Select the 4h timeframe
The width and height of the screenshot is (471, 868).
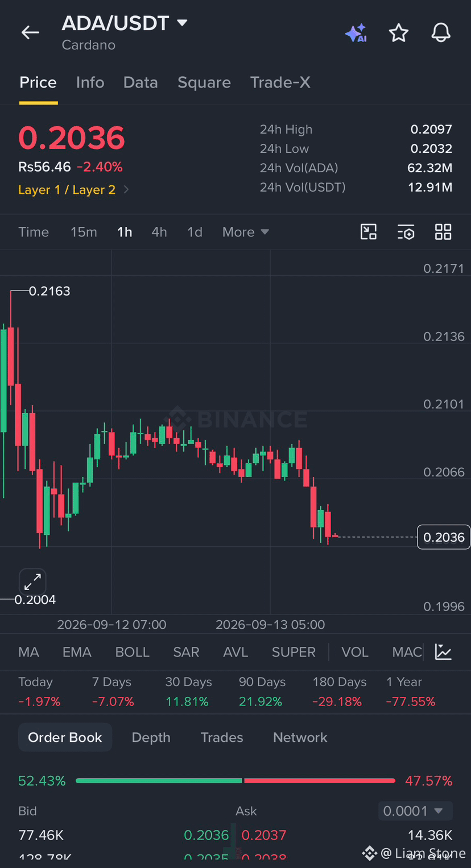[159, 232]
